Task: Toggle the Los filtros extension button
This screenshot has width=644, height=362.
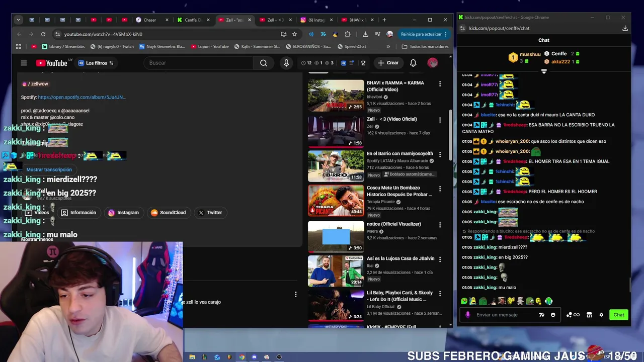Action: tap(96, 63)
